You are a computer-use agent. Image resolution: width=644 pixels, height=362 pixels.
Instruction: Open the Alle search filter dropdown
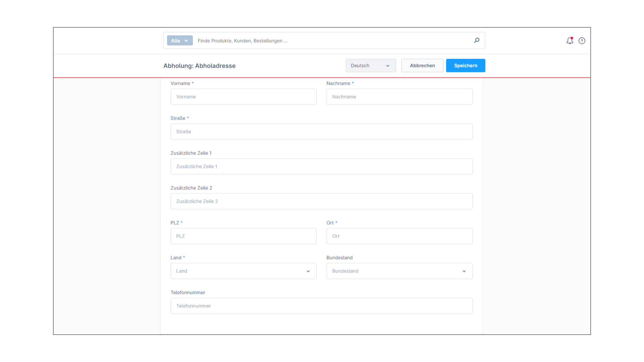(x=180, y=41)
